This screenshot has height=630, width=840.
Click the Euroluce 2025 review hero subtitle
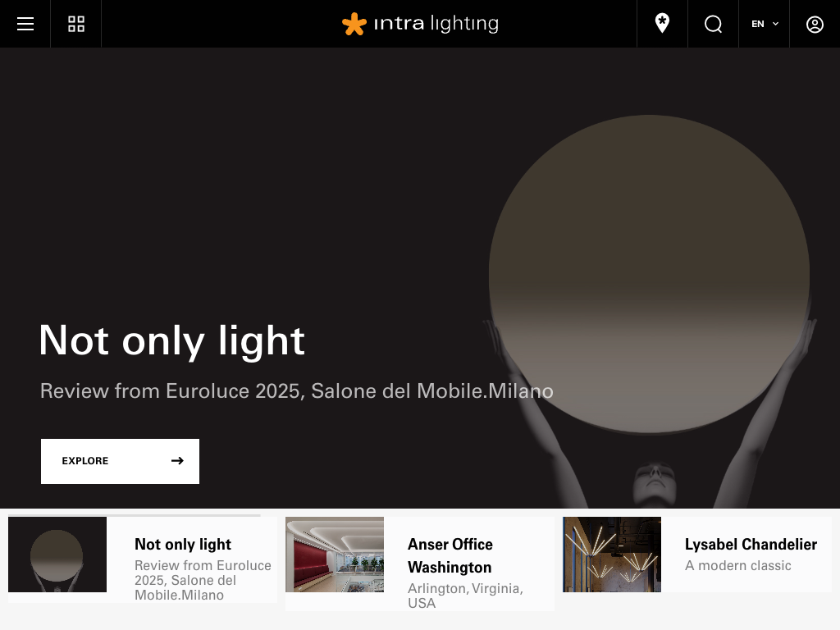[296, 391]
